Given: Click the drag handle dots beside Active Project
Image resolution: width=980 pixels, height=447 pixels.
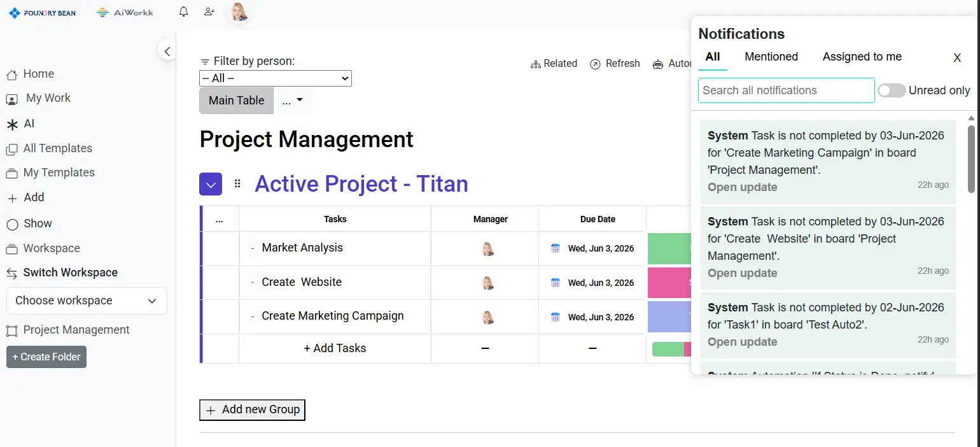Looking at the screenshot, I should (237, 183).
